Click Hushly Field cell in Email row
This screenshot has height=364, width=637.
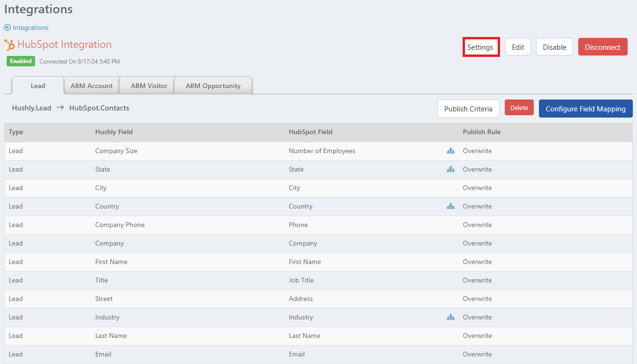(103, 355)
